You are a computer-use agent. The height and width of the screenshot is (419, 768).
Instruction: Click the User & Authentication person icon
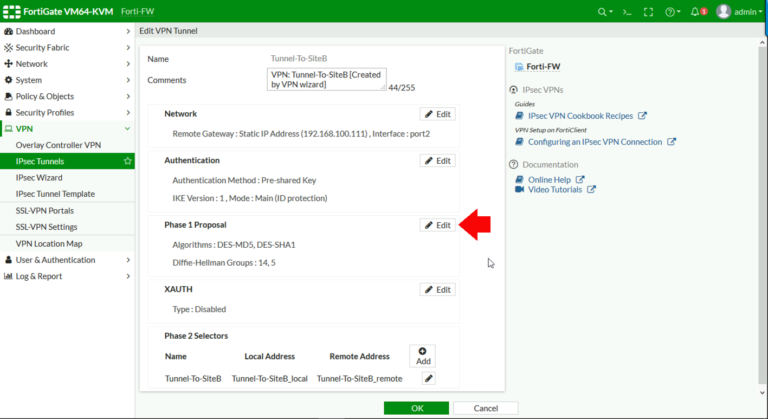[x=8, y=260]
